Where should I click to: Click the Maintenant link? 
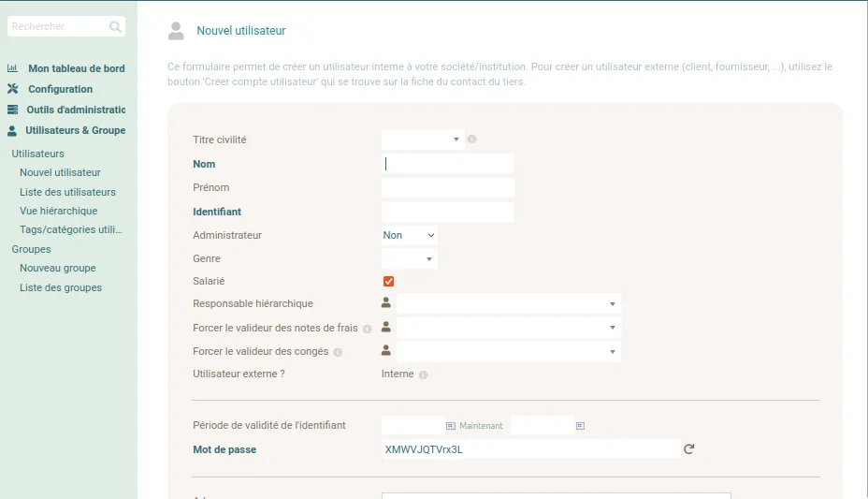click(x=481, y=426)
